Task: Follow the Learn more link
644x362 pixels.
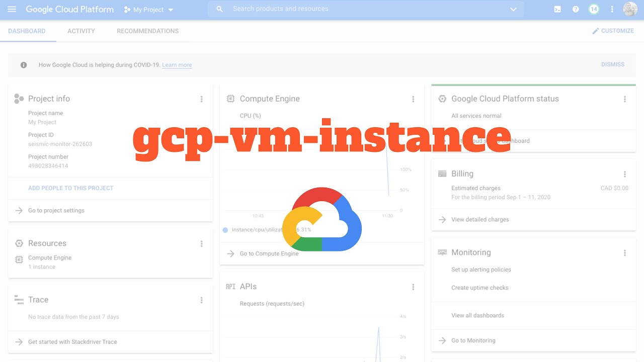Action: pos(177,65)
